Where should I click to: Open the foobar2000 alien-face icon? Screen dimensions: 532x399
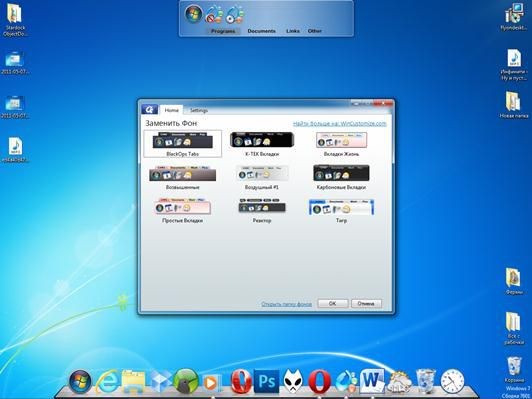293,382
